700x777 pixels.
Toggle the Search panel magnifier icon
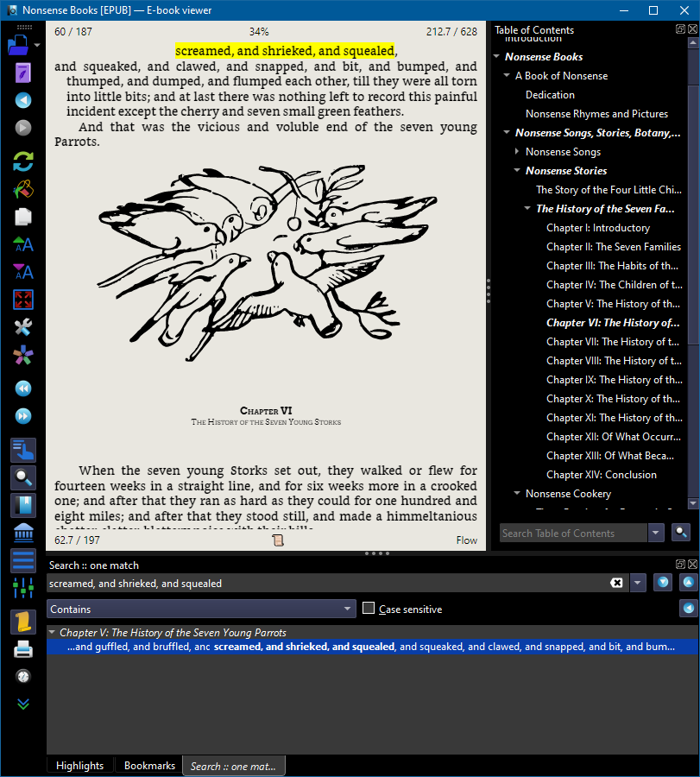22,477
